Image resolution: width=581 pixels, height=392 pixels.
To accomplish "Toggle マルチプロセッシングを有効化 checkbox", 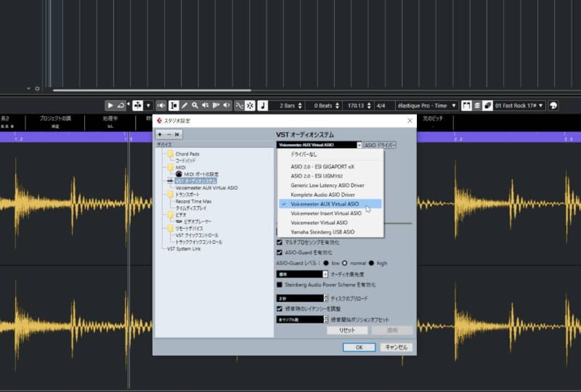I will (x=280, y=242).
